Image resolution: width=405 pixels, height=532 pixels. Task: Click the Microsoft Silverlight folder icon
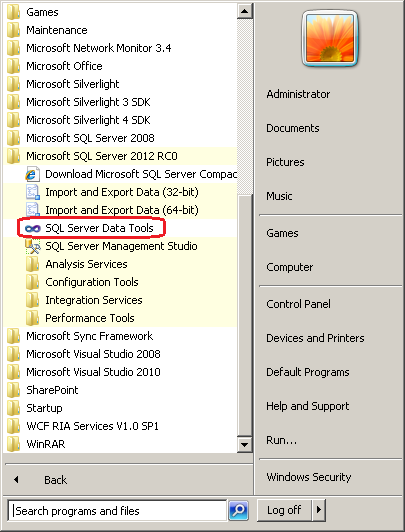(x=14, y=84)
